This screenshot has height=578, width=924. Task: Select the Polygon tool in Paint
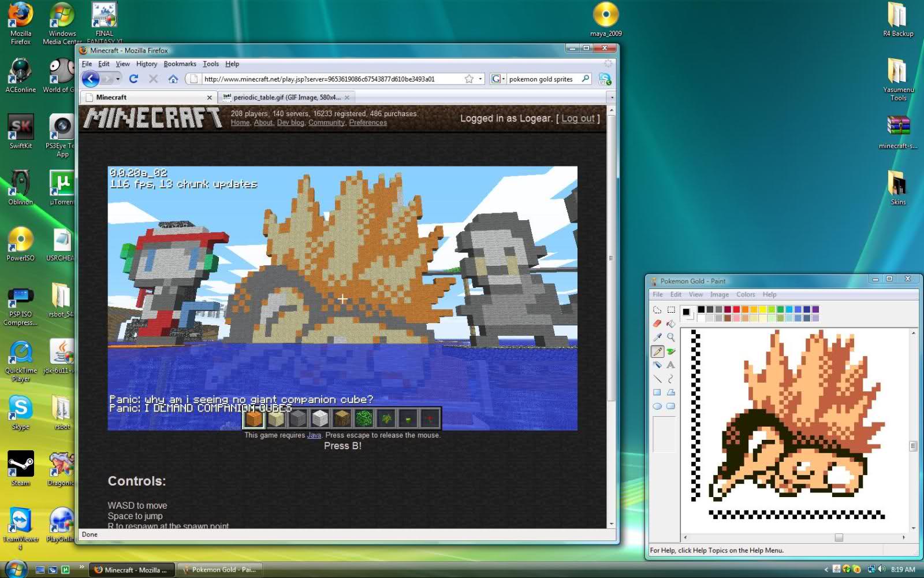[x=671, y=392]
